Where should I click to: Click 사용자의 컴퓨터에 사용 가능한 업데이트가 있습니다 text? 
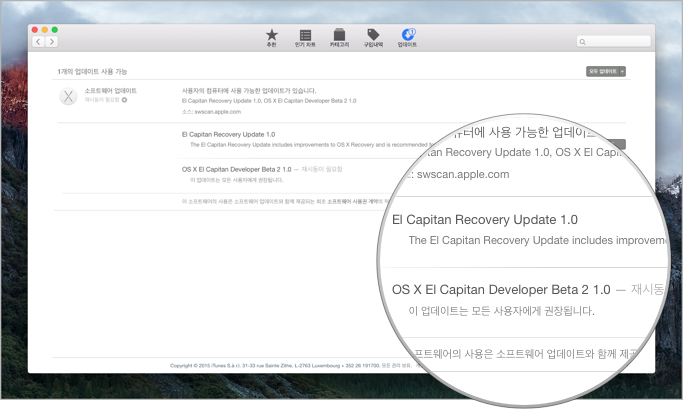pos(249,91)
